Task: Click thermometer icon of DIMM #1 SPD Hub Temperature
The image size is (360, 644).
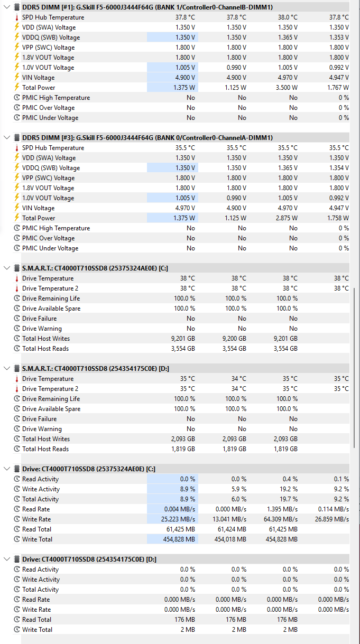Action: point(17,17)
